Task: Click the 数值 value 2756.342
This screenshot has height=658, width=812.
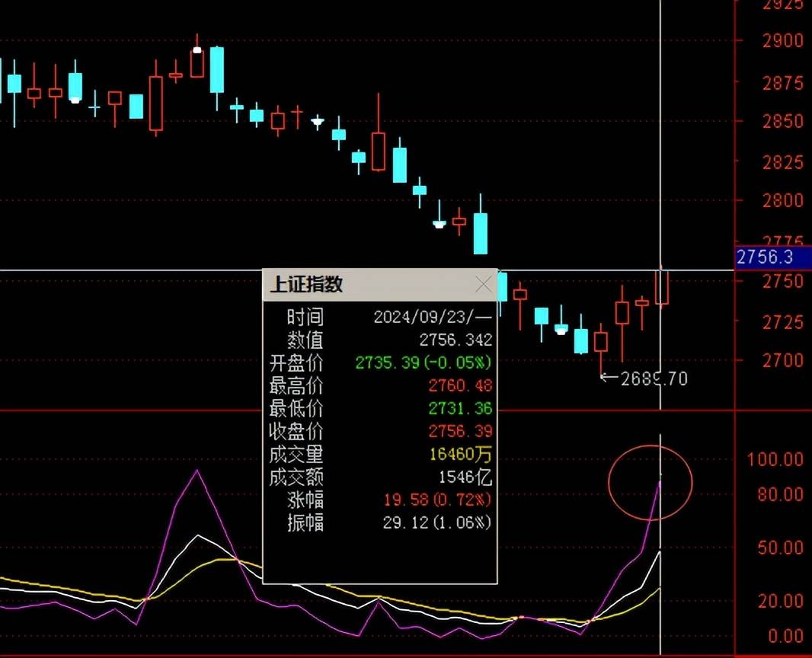Action: tap(456, 340)
